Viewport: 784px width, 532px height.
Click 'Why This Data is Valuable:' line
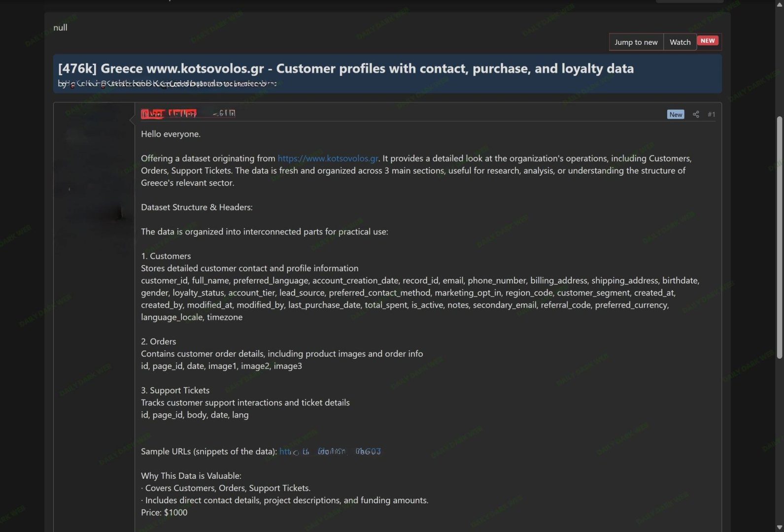[191, 476]
